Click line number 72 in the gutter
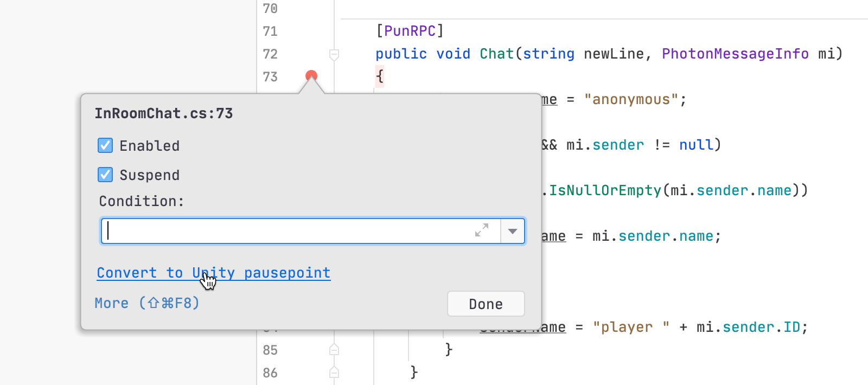 coord(270,54)
